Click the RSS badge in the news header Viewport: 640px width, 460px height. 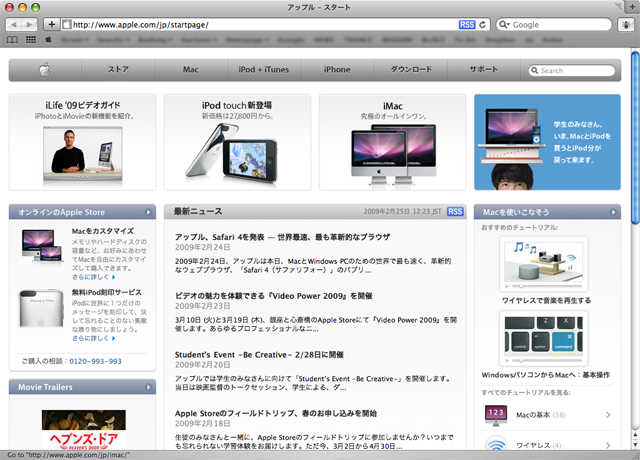coord(455,211)
